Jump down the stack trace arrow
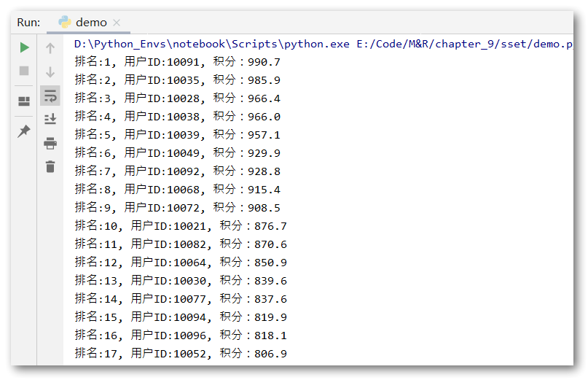This screenshot has width=588, height=380. coord(50,71)
